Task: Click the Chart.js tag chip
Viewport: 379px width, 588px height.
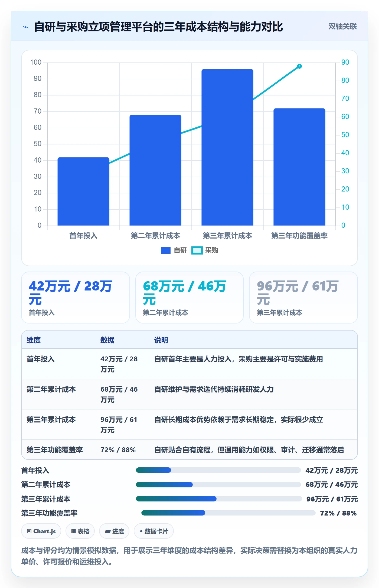Action: (41, 531)
